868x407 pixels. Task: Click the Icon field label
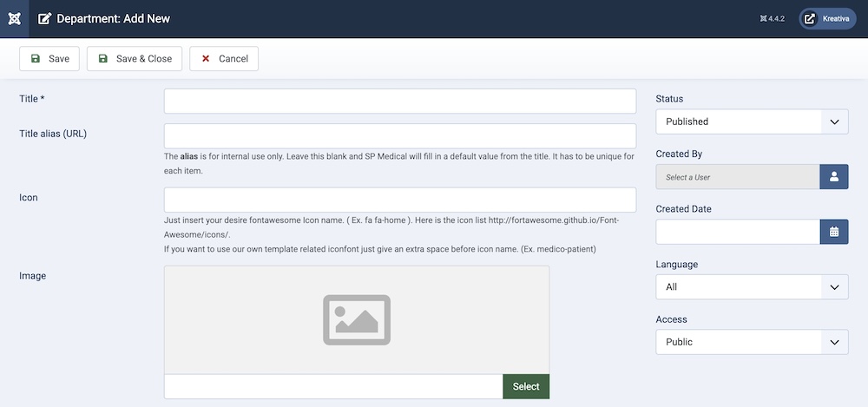tap(29, 197)
